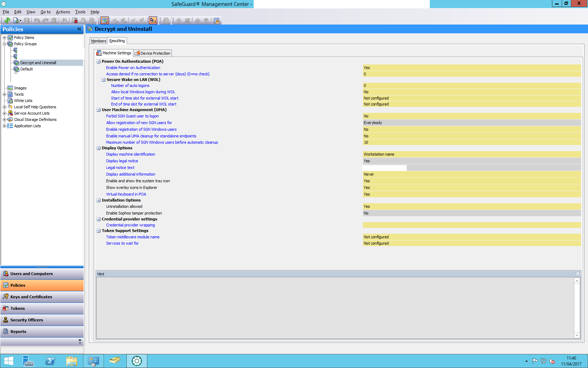Show more navigation buttons overflow chevron
The width and height of the screenshot is (588, 368).
click(x=80, y=341)
